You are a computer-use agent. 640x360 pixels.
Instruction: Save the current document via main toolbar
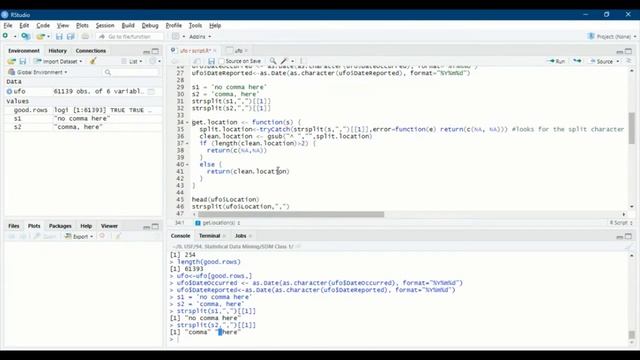(x=59, y=37)
